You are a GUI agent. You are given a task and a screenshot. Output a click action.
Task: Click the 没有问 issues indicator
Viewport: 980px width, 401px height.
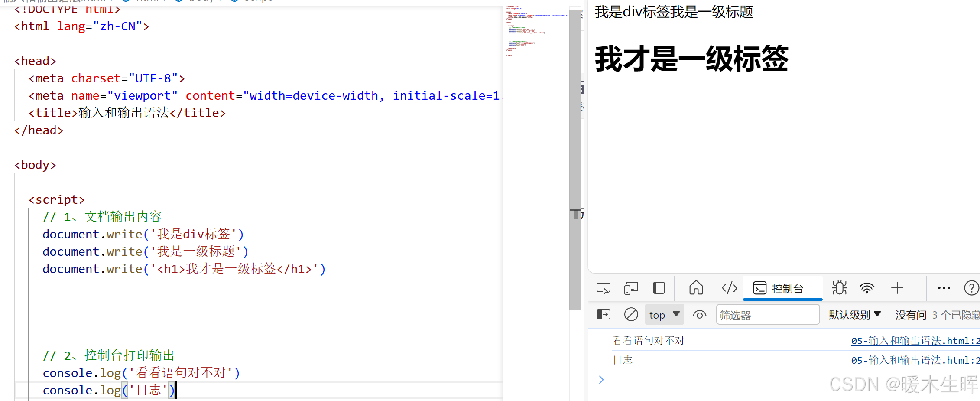click(911, 315)
